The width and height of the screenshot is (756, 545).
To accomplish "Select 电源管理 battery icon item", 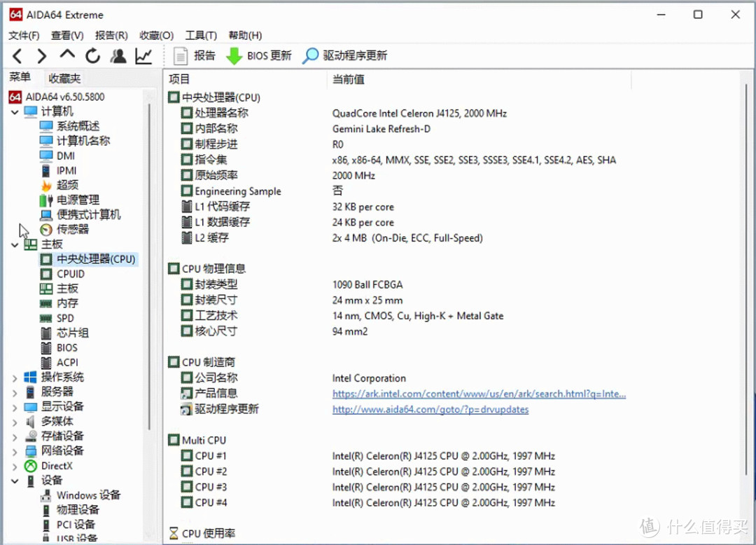I will (70, 200).
